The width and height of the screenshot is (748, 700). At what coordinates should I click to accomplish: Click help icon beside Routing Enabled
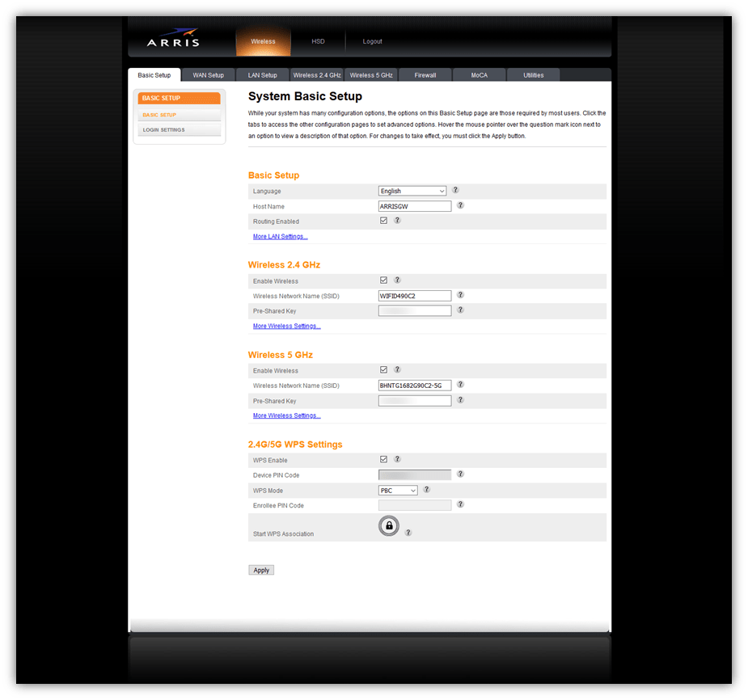(397, 221)
